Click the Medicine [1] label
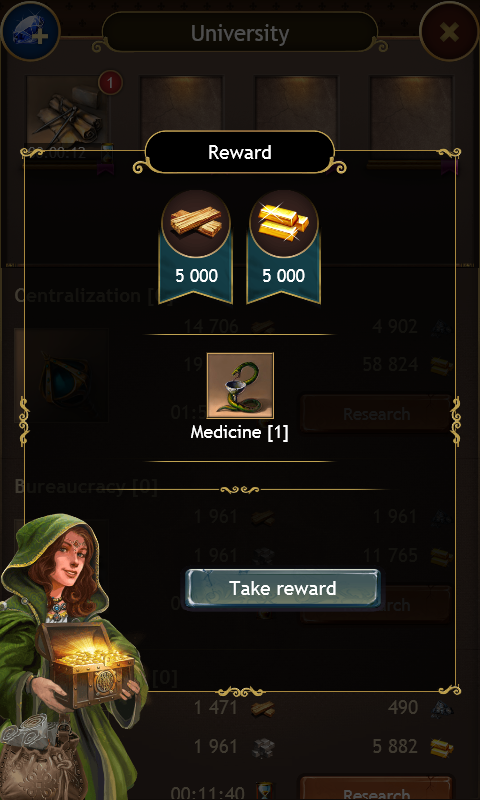480x800 pixels. 239,433
